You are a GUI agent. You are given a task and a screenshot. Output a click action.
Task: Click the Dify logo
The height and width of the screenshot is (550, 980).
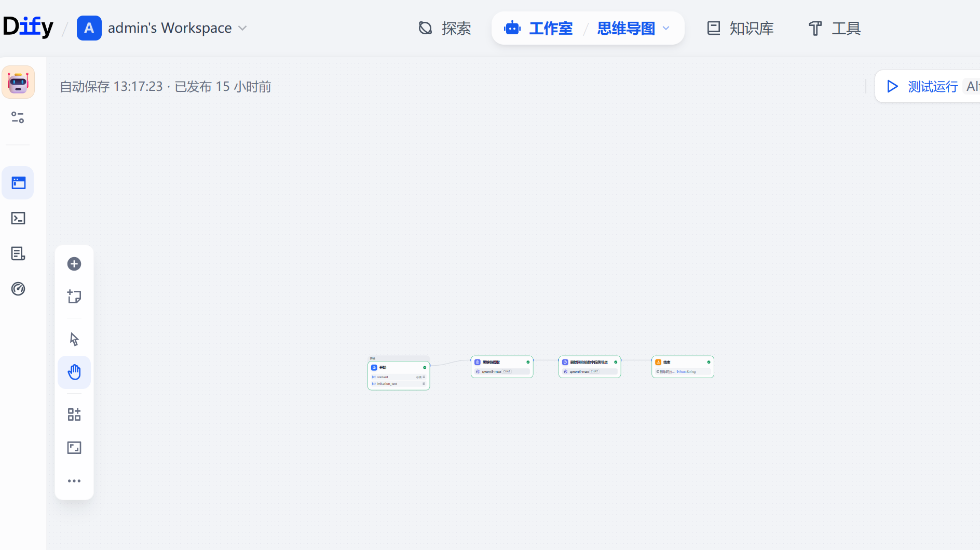28,27
